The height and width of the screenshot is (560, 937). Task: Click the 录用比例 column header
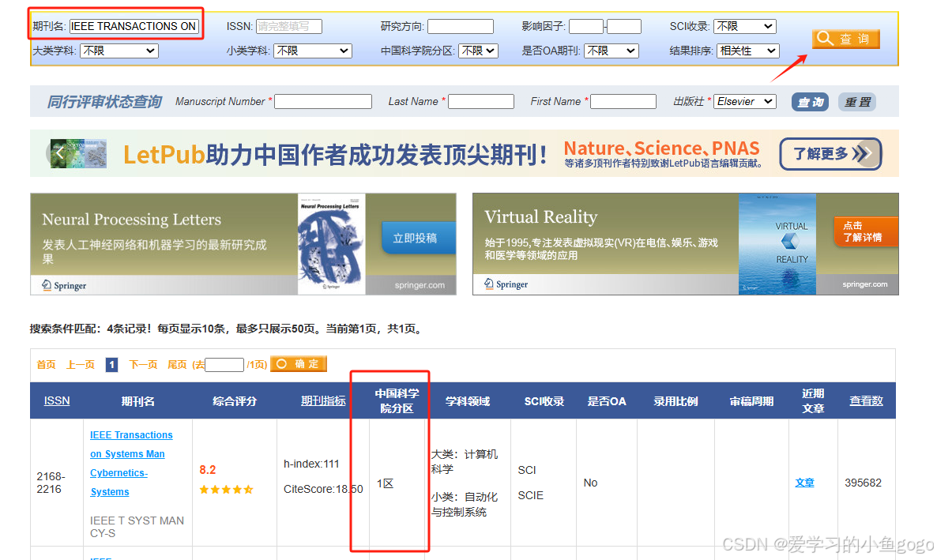click(675, 401)
